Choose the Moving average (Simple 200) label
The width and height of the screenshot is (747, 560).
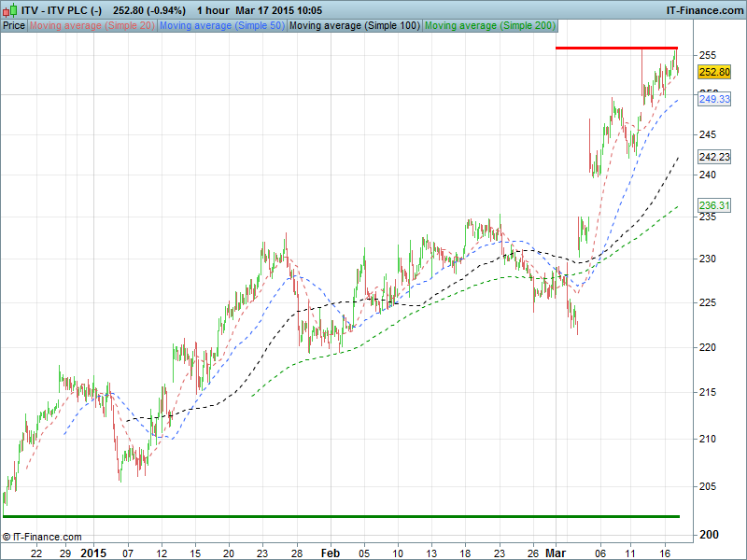pos(489,25)
